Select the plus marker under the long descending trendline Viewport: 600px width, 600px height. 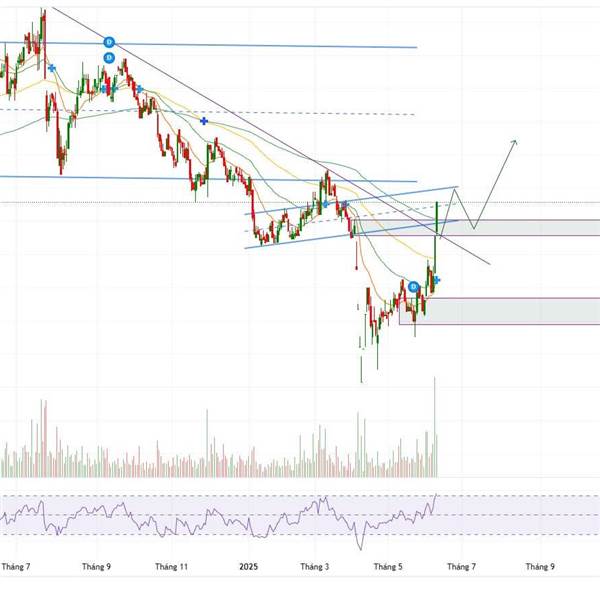pos(204,121)
